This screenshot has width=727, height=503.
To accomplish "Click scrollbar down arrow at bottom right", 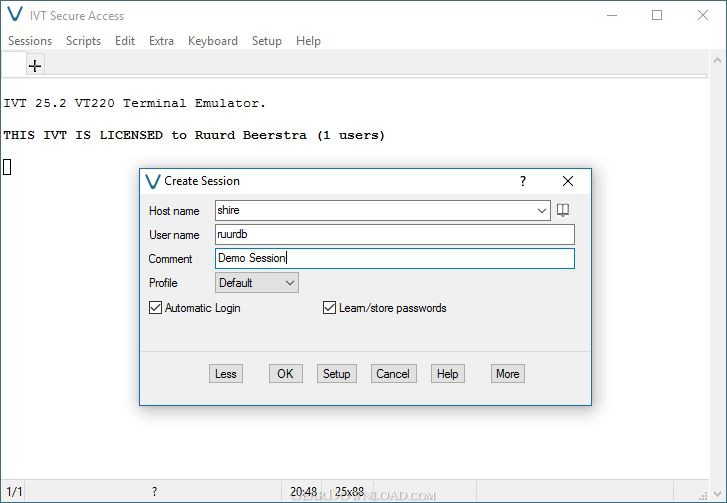I will tap(718, 493).
